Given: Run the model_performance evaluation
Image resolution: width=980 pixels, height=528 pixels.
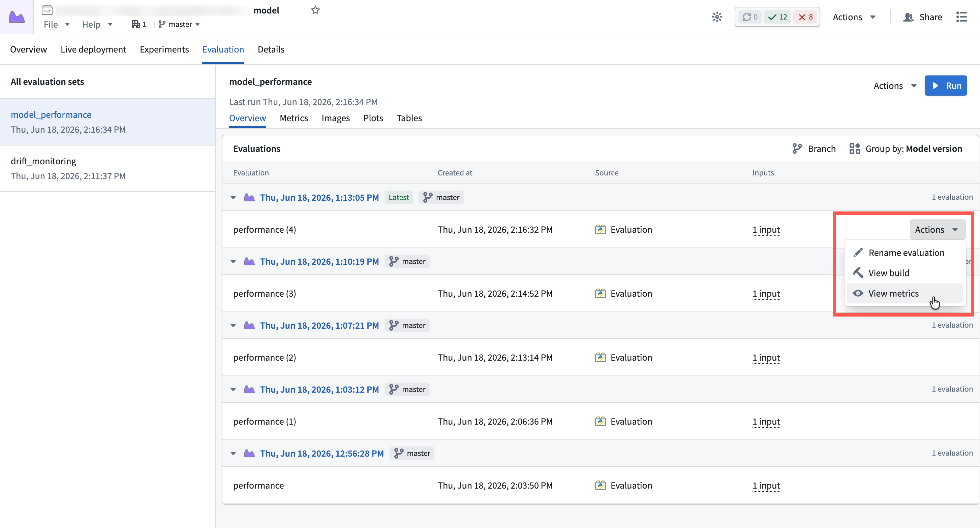Looking at the screenshot, I should (945, 86).
